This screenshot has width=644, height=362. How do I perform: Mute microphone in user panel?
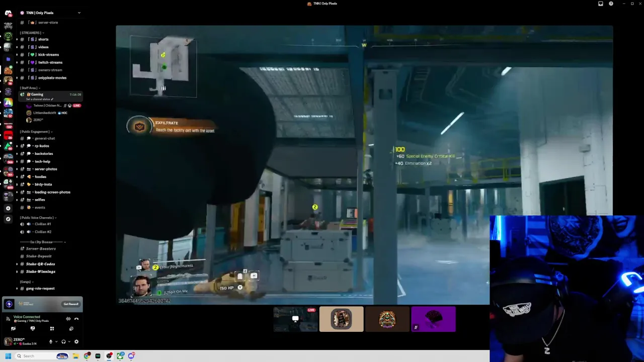(x=50, y=342)
